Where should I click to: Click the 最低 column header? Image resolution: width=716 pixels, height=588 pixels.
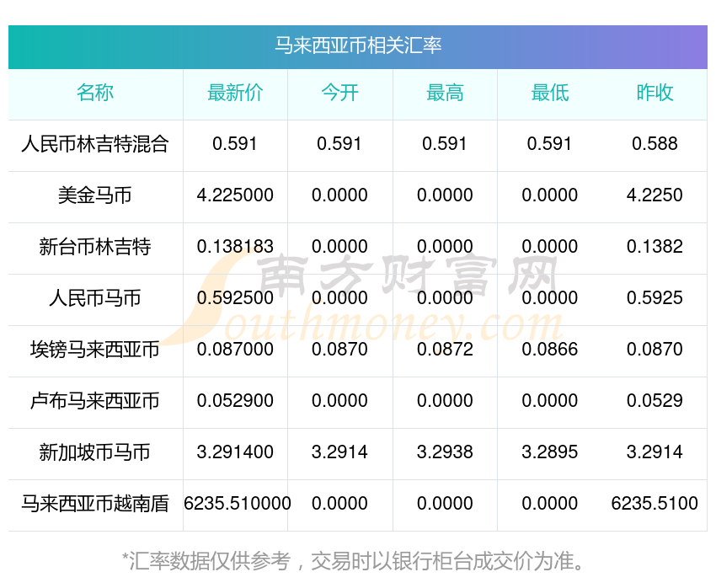550,93
